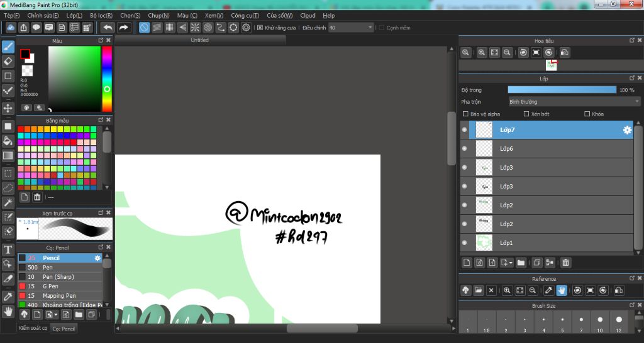
Task: Hide the Lớp1 layer
Action: point(465,242)
